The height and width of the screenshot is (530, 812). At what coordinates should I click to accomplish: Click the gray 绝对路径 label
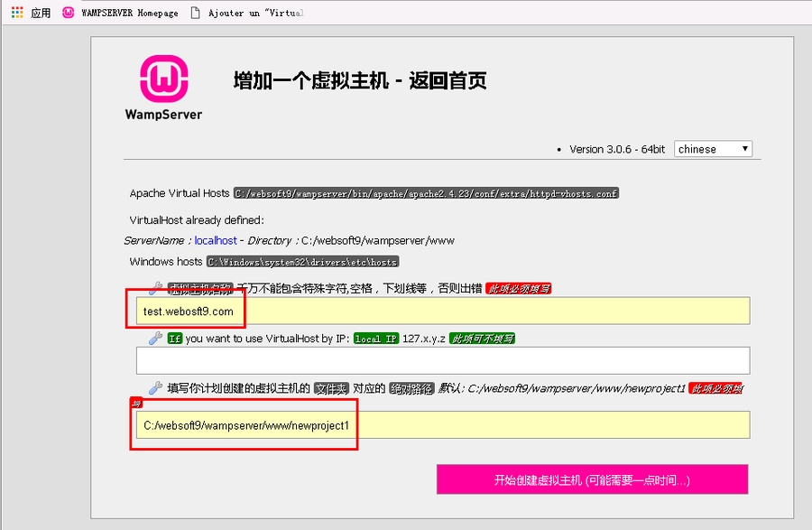(411, 388)
